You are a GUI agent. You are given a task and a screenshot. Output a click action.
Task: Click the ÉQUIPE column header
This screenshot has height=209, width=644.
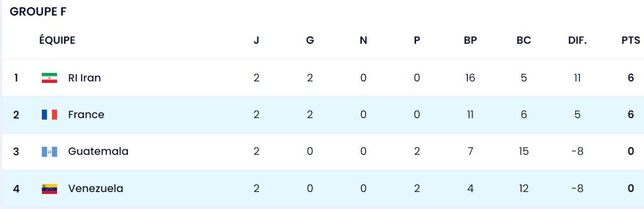[57, 41]
